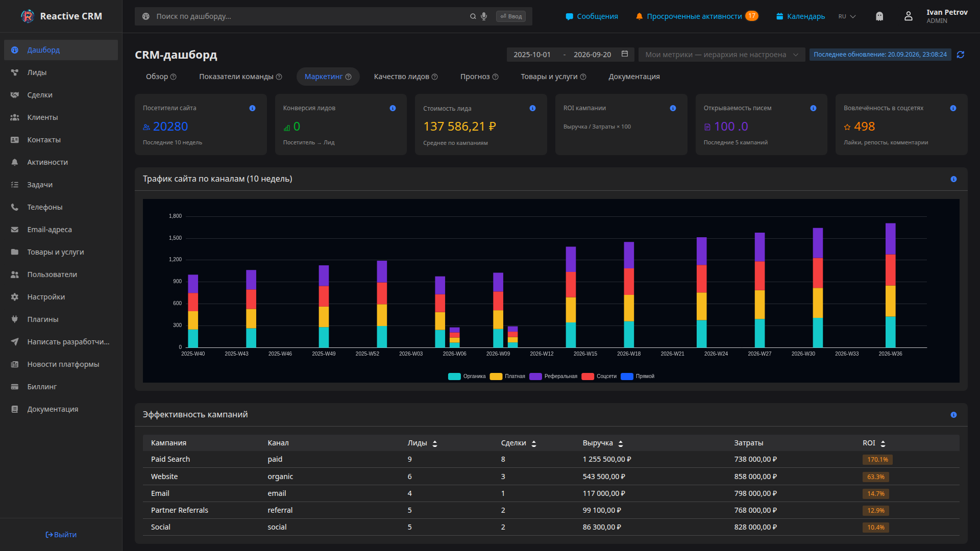Show info for Вовлечённость в соцсетях card

[x=953, y=108]
